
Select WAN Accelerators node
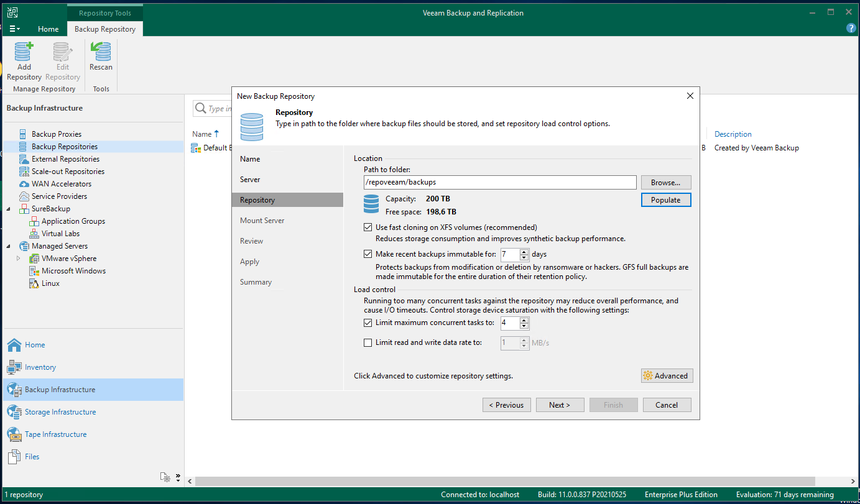62,183
